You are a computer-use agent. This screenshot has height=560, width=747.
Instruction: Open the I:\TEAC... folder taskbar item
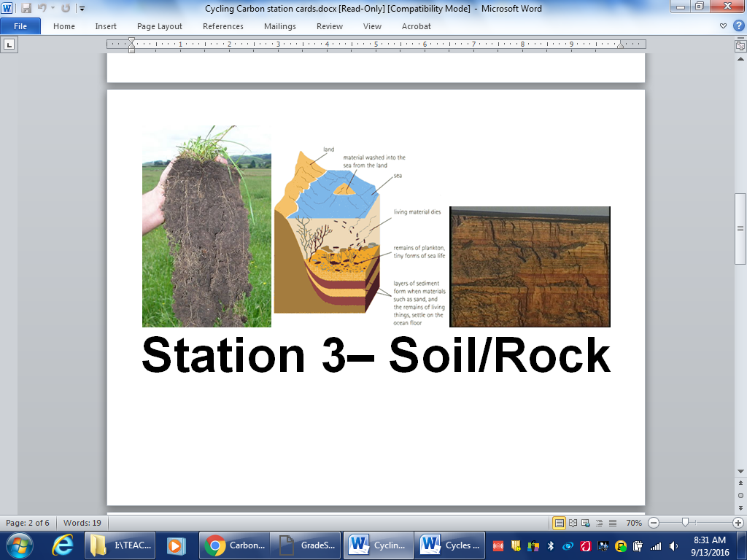tap(120, 545)
